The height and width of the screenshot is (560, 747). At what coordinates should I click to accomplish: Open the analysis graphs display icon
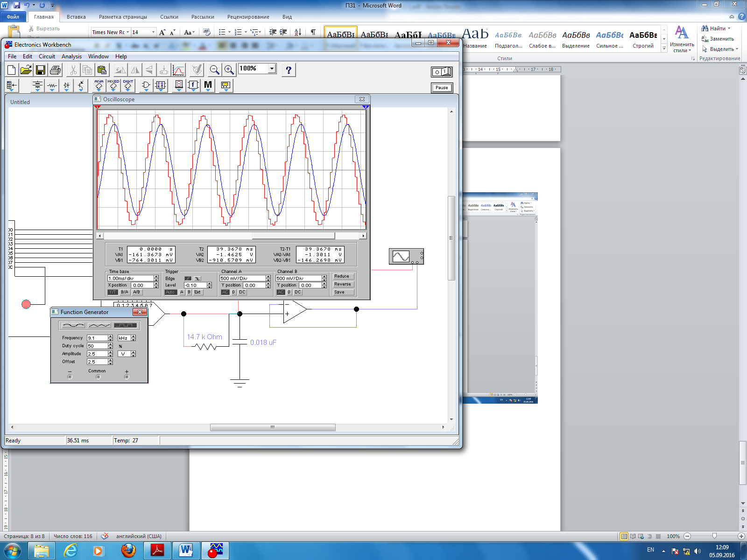(179, 70)
